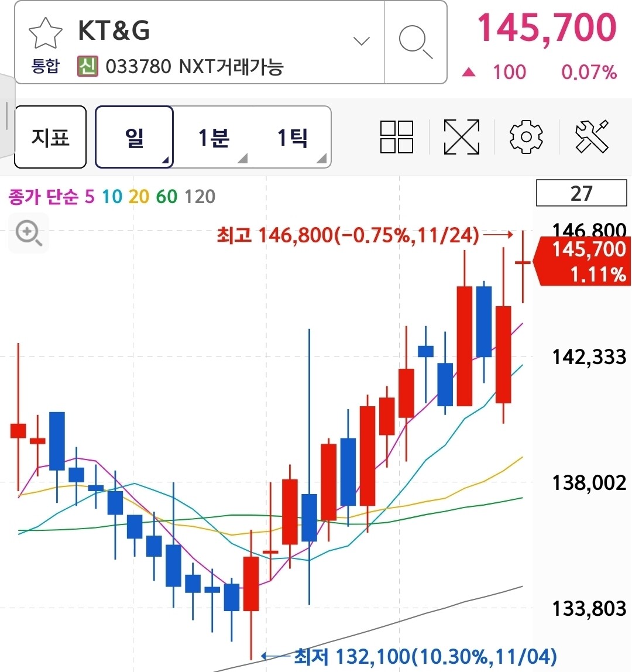Click the price change 100 with up arrow
The height and width of the screenshot is (672, 632).
click(x=494, y=73)
